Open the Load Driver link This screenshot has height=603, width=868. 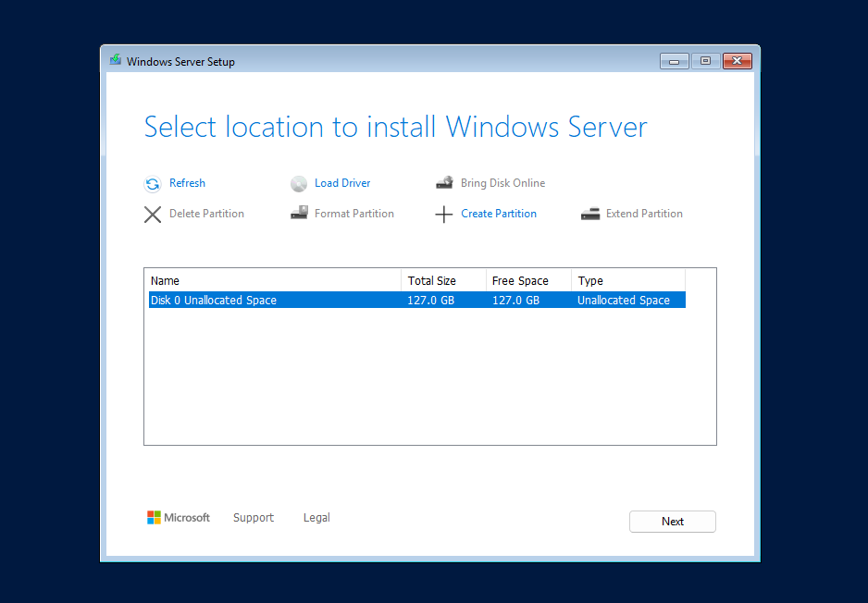[342, 183]
